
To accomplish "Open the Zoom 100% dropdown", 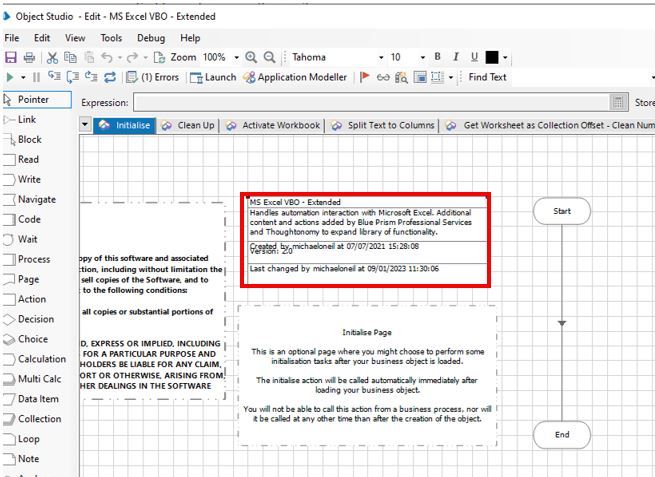I will [236, 57].
